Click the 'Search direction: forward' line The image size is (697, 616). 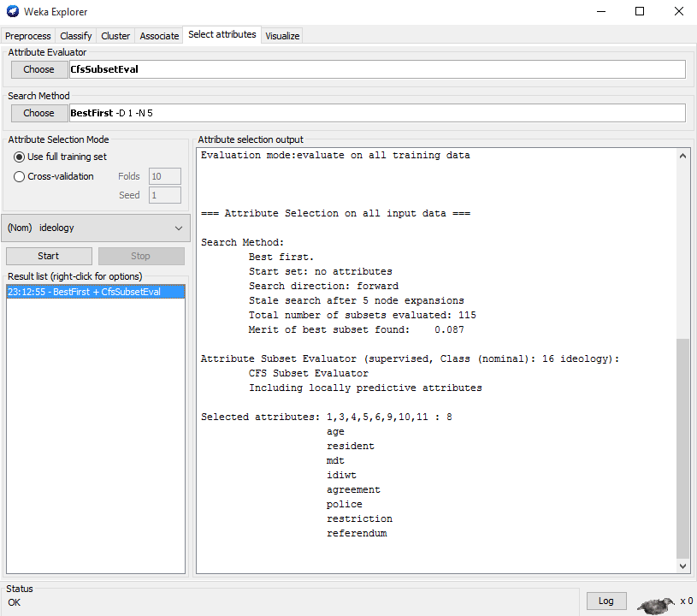(x=323, y=286)
